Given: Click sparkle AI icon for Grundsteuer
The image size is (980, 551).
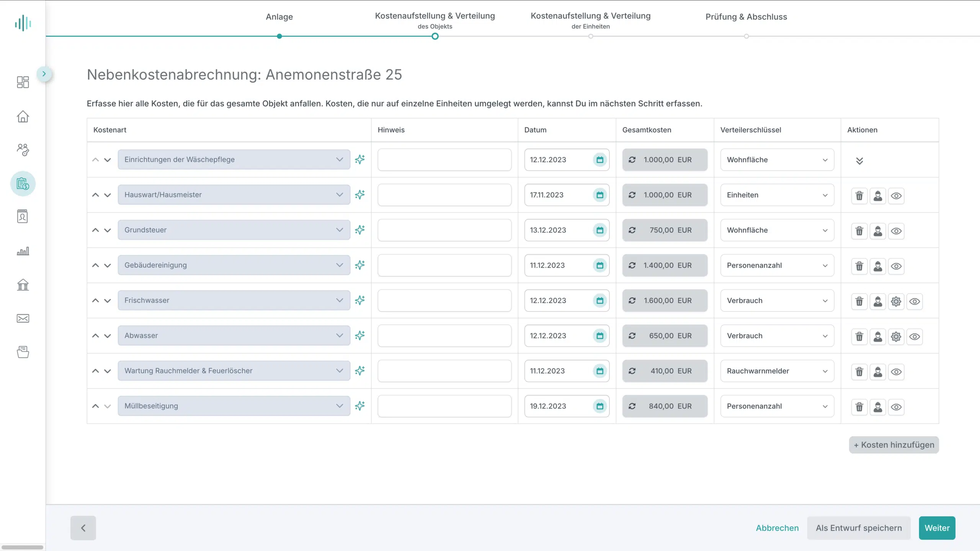Looking at the screenshot, I should [360, 230].
